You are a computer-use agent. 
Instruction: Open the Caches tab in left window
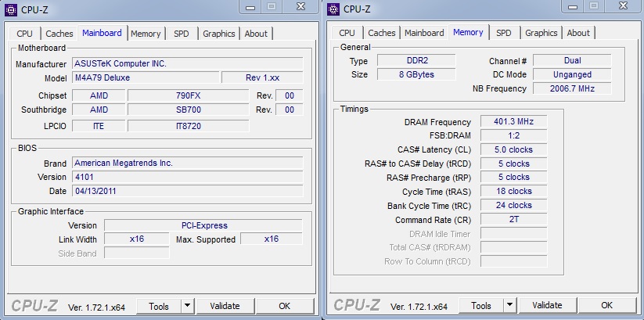click(x=59, y=34)
